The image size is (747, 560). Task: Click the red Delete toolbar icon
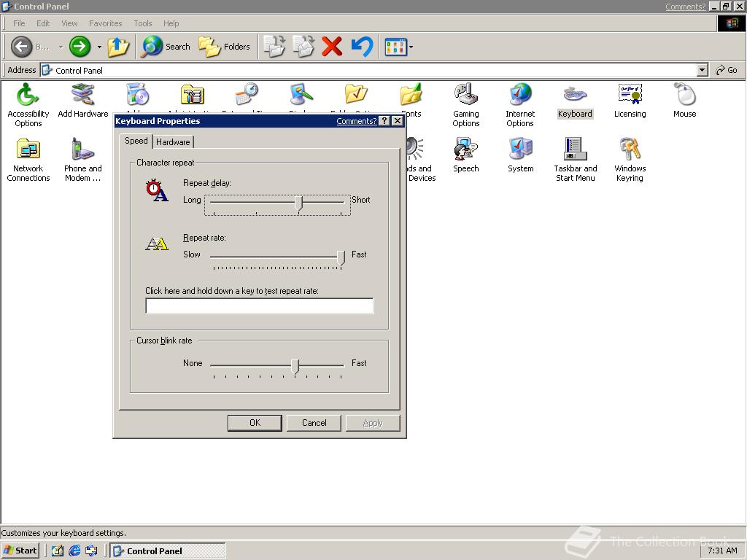(332, 47)
